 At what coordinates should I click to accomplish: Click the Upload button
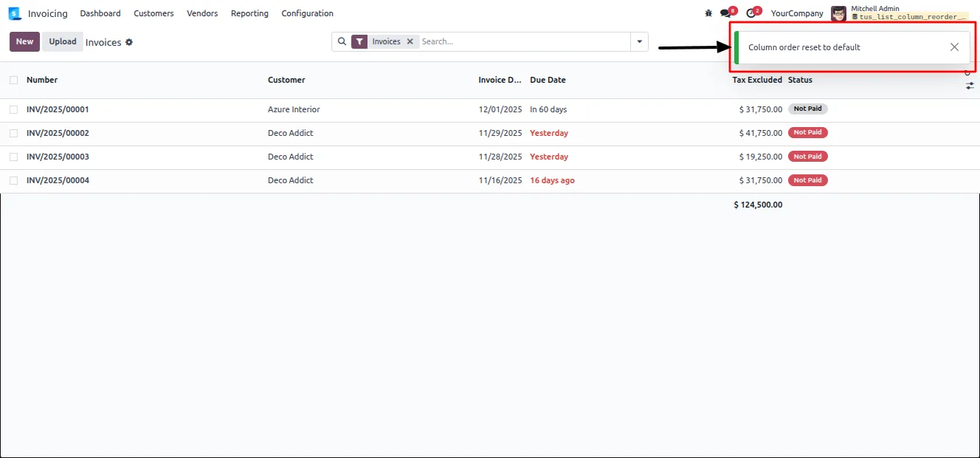click(63, 41)
